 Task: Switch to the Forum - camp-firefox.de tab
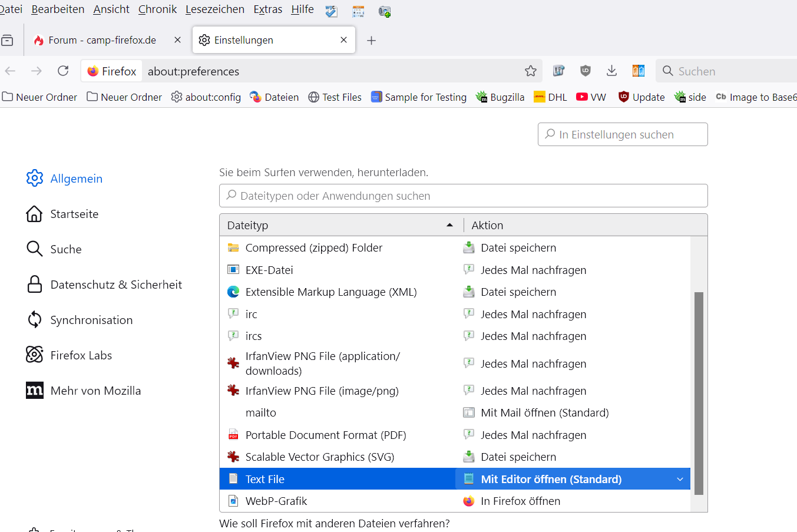(x=102, y=40)
